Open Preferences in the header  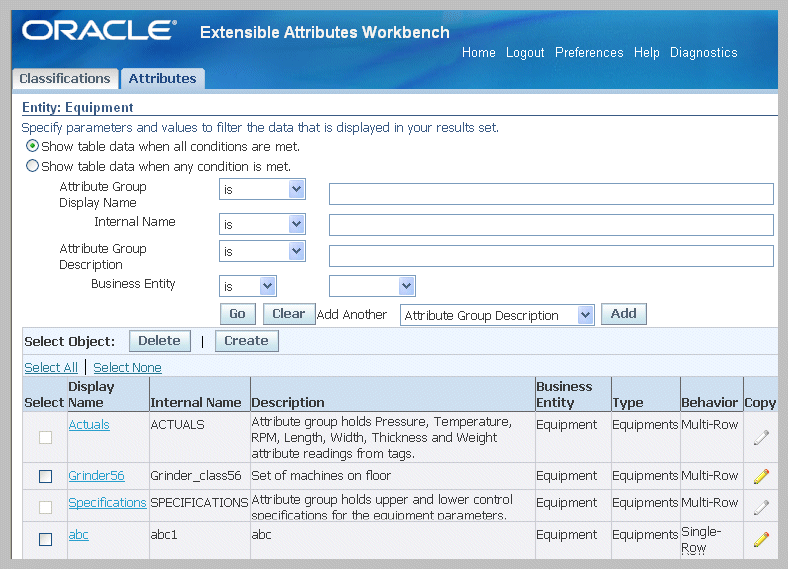[589, 52]
